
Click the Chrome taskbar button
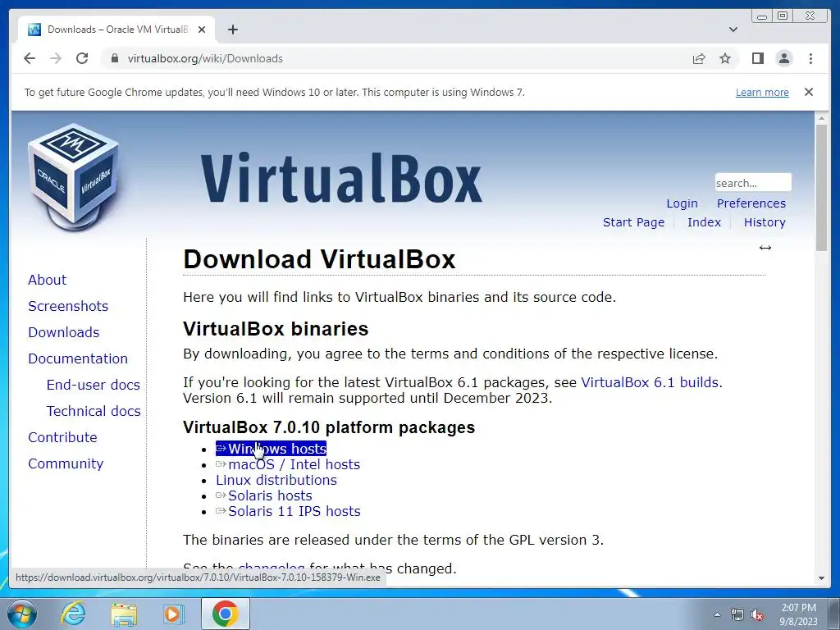point(226,614)
